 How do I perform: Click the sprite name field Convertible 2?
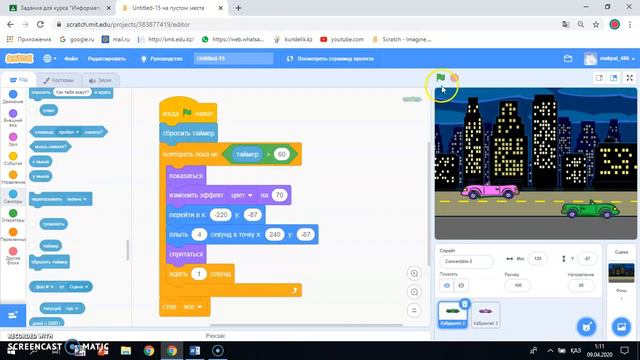pyautogui.click(x=467, y=261)
